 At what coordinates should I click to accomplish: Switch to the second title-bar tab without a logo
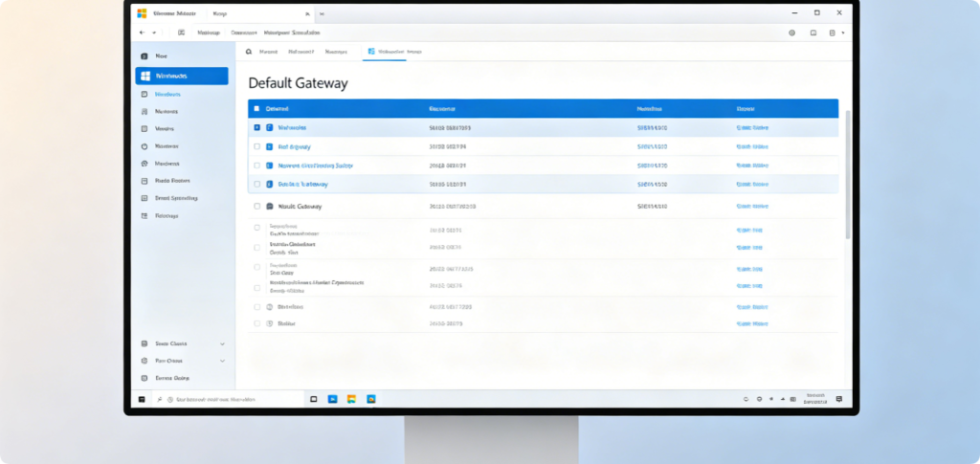click(x=220, y=13)
